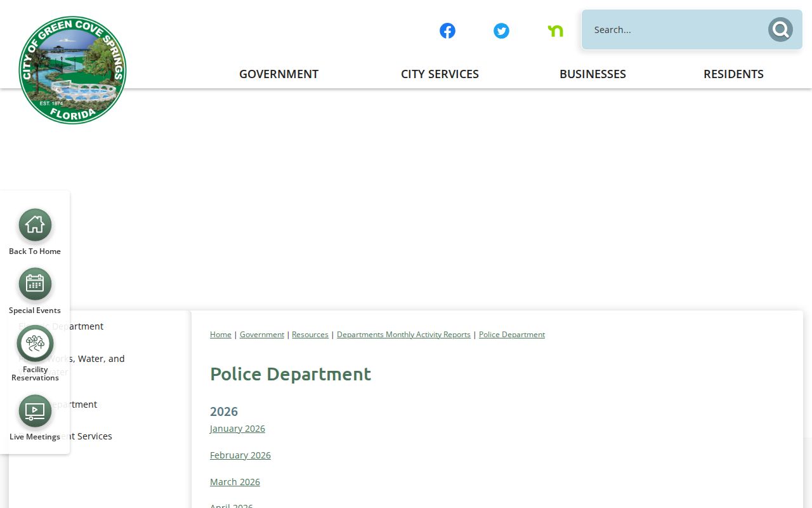Click the search magnifier button
This screenshot has width=812, height=508.
click(x=780, y=29)
